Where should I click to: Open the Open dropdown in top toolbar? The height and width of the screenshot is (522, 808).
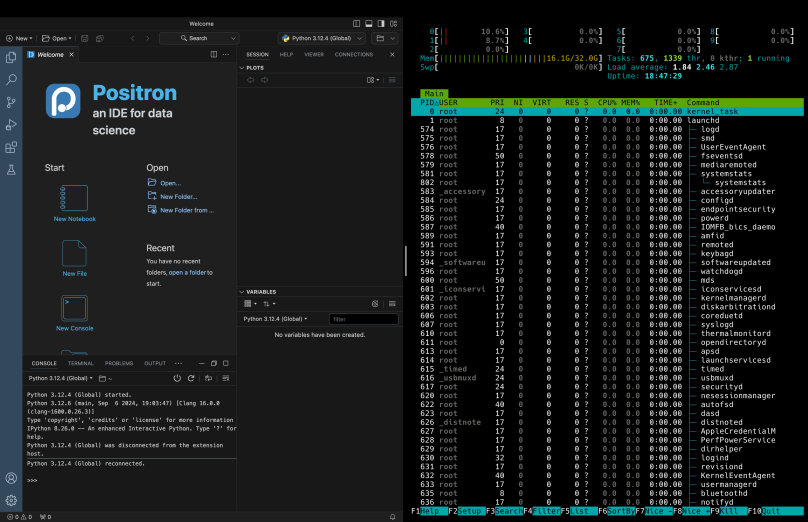[57, 38]
